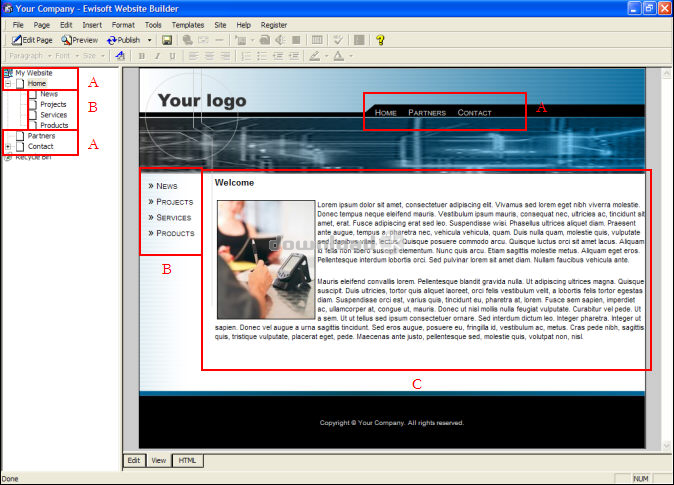Click the Projects link in the side menu
This screenshot has height=485, width=674.
point(175,202)
